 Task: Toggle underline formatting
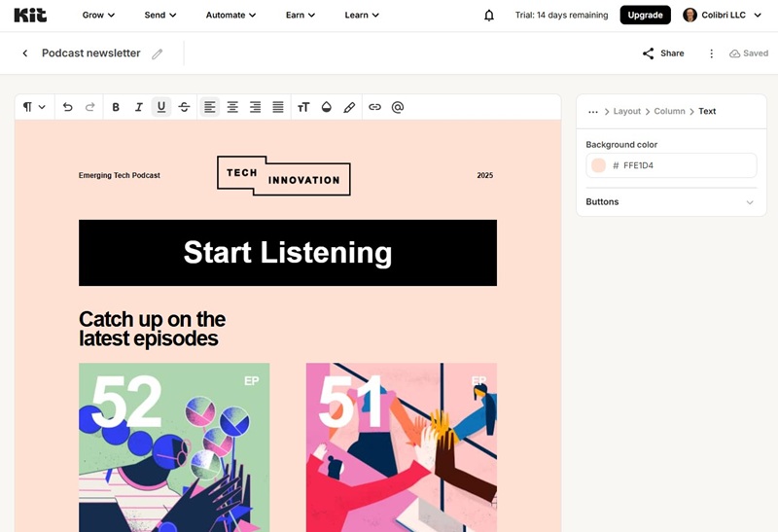[x=161, y=107]
